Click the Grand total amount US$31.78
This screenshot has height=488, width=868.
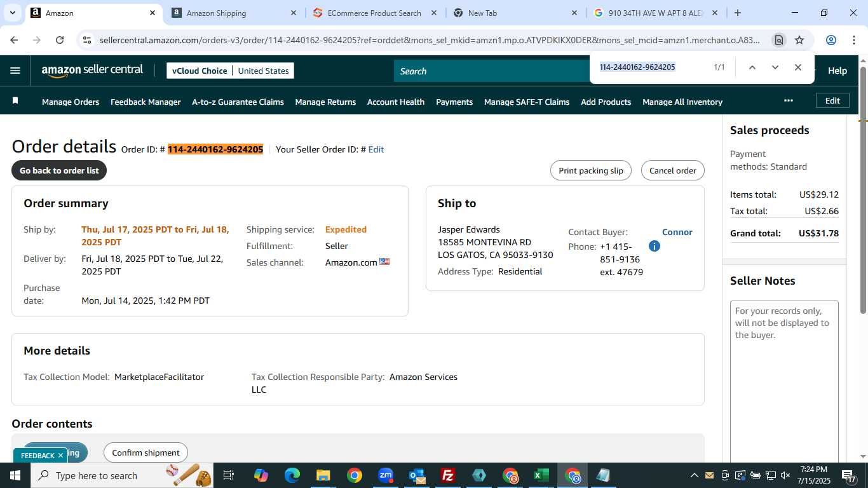[818, 233]
